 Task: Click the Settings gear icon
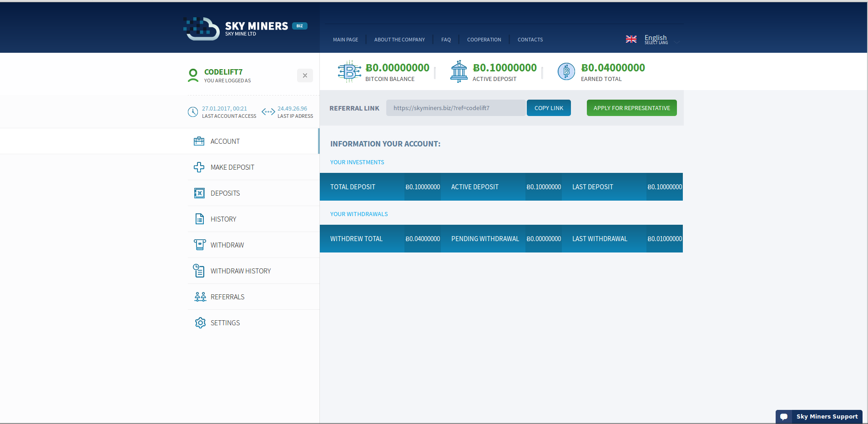(200, 323)
